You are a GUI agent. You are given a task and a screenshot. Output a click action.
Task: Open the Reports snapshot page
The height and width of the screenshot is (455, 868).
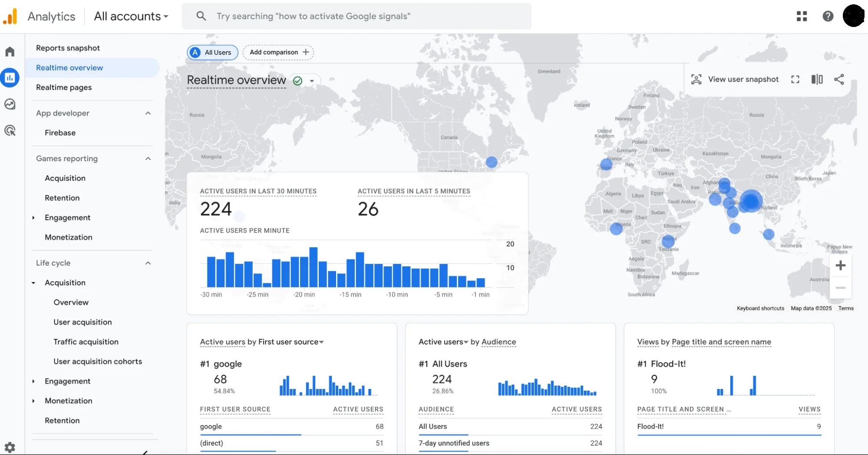[68, 48]
